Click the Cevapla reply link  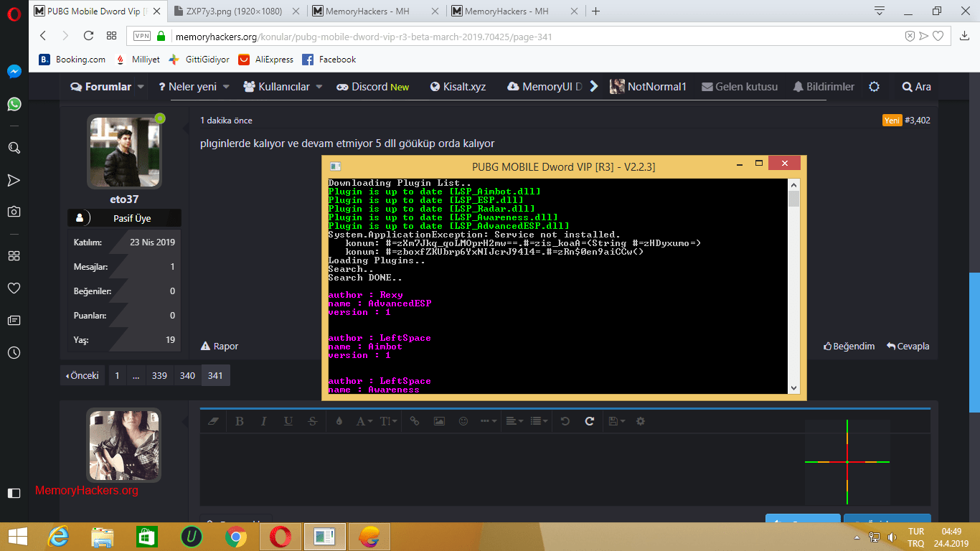click(x=908, y=347)
